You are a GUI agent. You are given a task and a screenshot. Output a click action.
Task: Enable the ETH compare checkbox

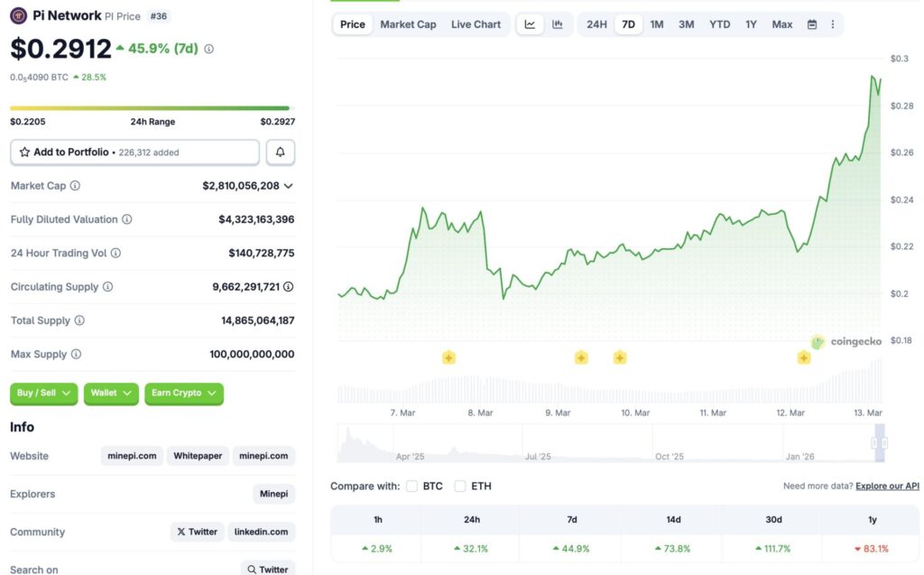460,486
